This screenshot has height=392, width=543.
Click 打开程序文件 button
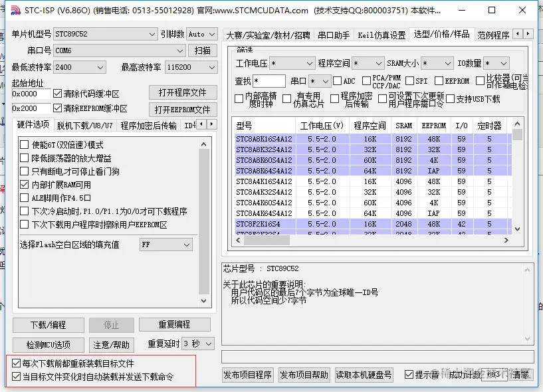[183, 92]
